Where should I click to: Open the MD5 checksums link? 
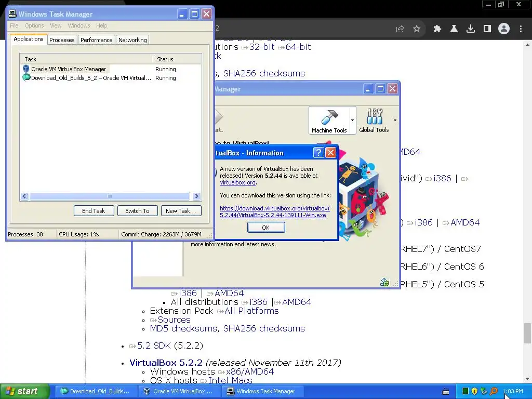click(183, 328)
